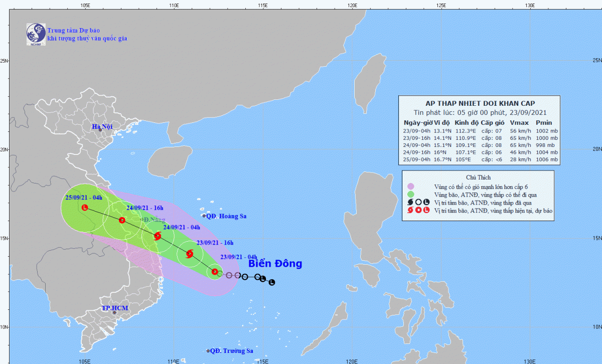Select the red storm symbol at 23/09/21 - 16h
The height and width of the screenshot is (364, 602).
[x=190, y=254]
